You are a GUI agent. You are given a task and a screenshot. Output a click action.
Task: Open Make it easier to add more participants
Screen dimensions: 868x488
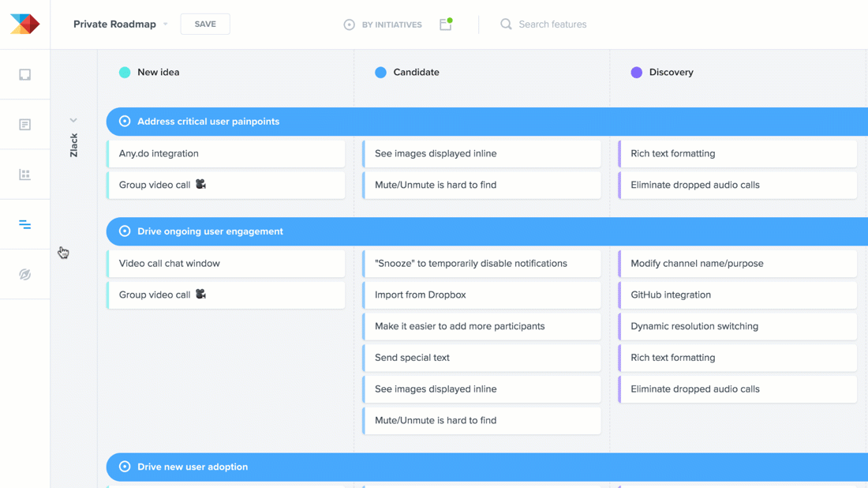coord(481,326)
